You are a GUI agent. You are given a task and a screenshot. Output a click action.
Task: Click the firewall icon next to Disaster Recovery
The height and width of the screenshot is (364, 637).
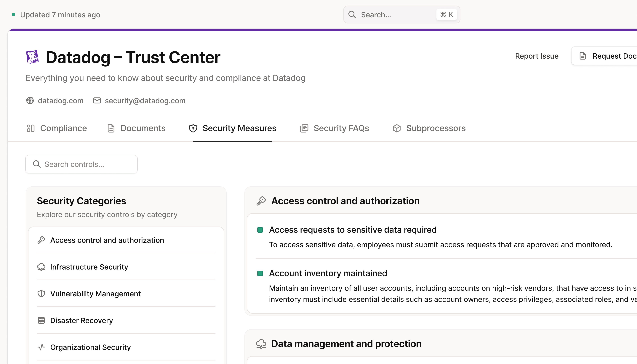click(41, 320)
